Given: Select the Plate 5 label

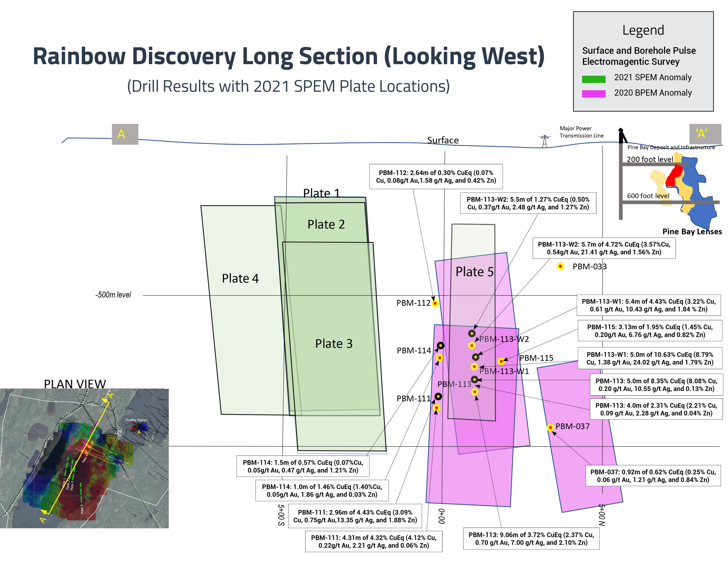Looking at the screenshot, I should click(x=474, y=272).
